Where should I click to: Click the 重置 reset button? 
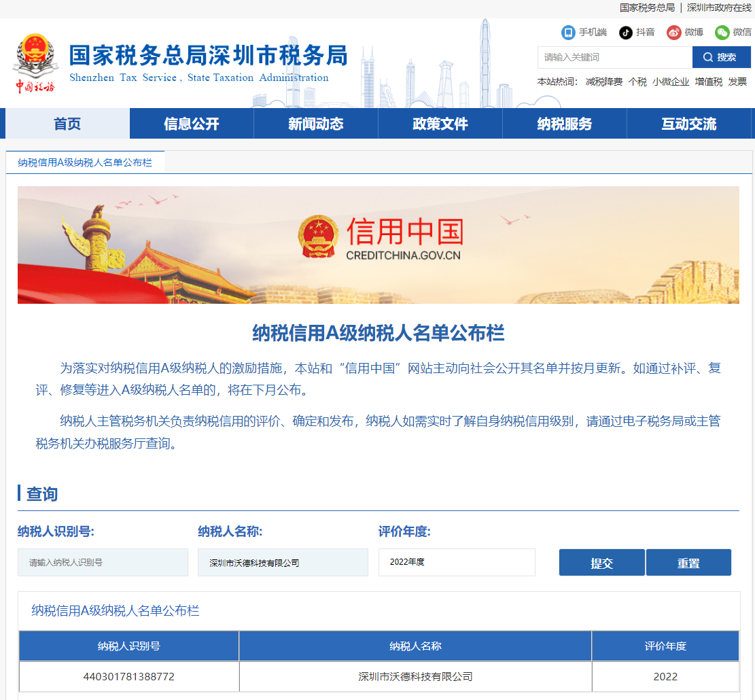pyautogui.click(x=688, y=562)
